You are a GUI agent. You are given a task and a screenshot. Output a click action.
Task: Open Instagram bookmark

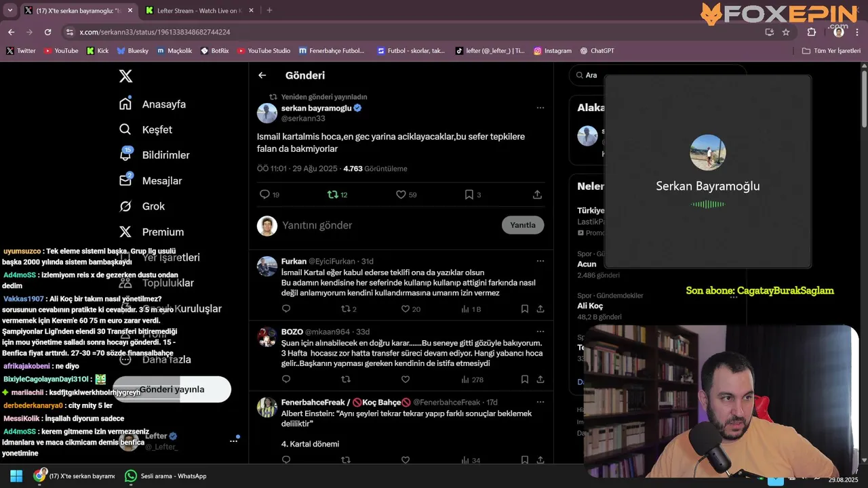tap(553, 51)
